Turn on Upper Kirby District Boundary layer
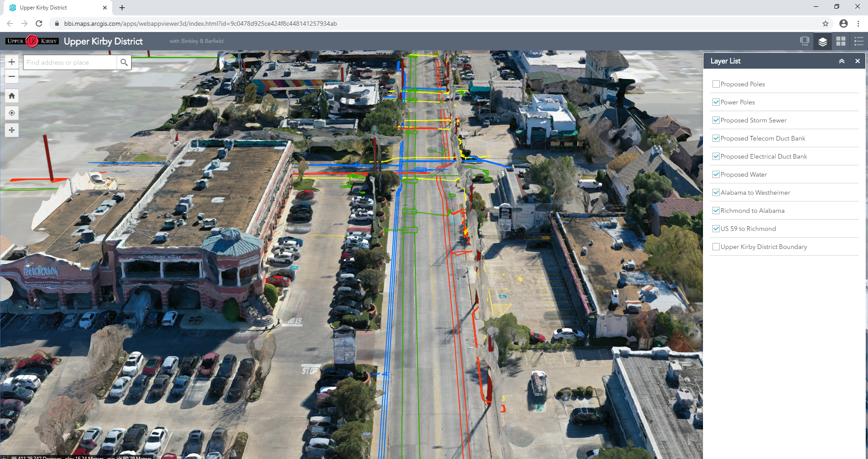Screen dimensions: 868x459 pyautogui.click(x=716, y=247)
